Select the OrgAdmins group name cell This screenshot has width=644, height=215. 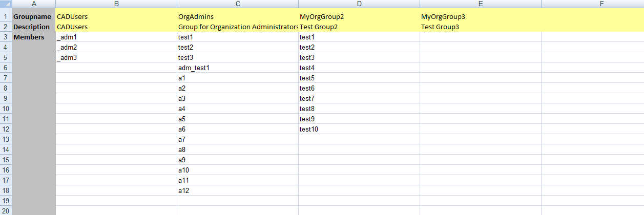[238, 16]
